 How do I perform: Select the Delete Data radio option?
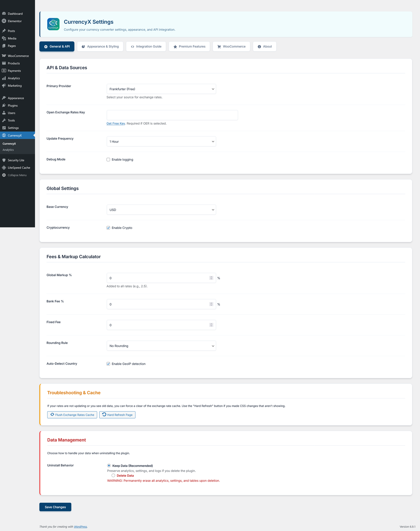[113, 475]
